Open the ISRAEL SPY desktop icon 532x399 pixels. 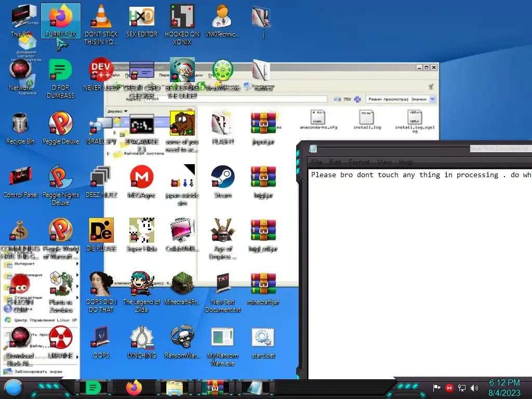[x=101, y=130]
